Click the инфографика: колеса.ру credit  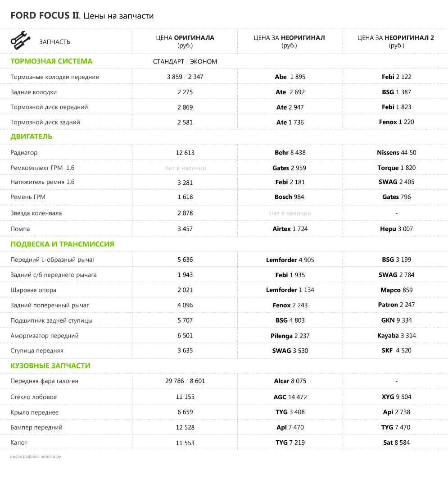coord(36,456)
